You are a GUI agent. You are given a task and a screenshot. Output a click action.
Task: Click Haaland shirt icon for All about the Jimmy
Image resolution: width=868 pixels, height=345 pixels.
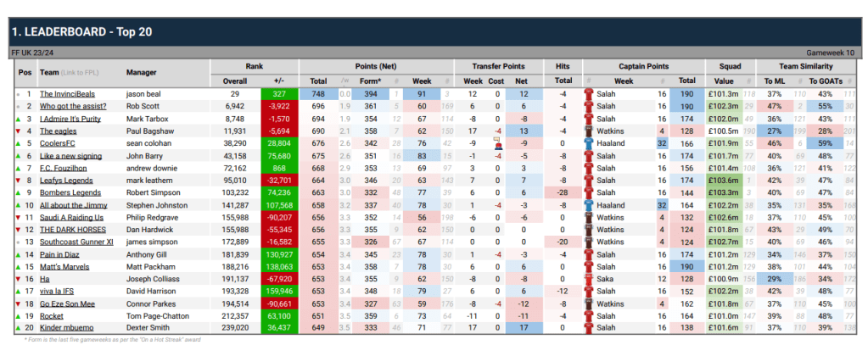pos(588,204)
